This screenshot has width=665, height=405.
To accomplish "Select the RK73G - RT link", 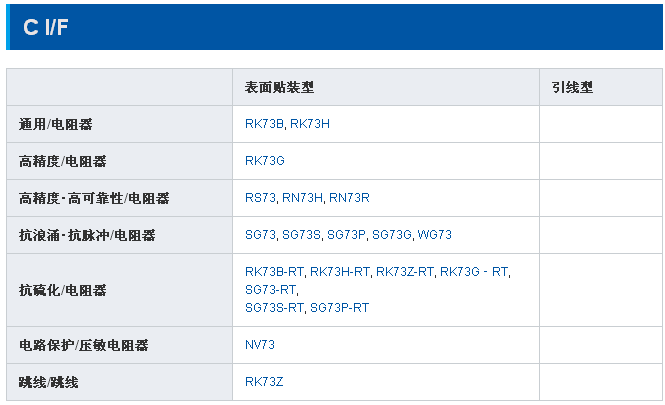I will pos(475,272).
